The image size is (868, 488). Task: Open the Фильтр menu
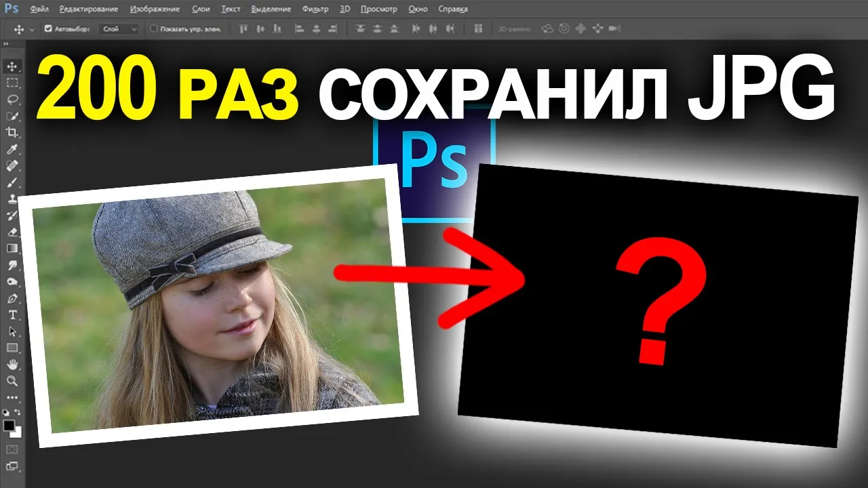coord(315,9)
